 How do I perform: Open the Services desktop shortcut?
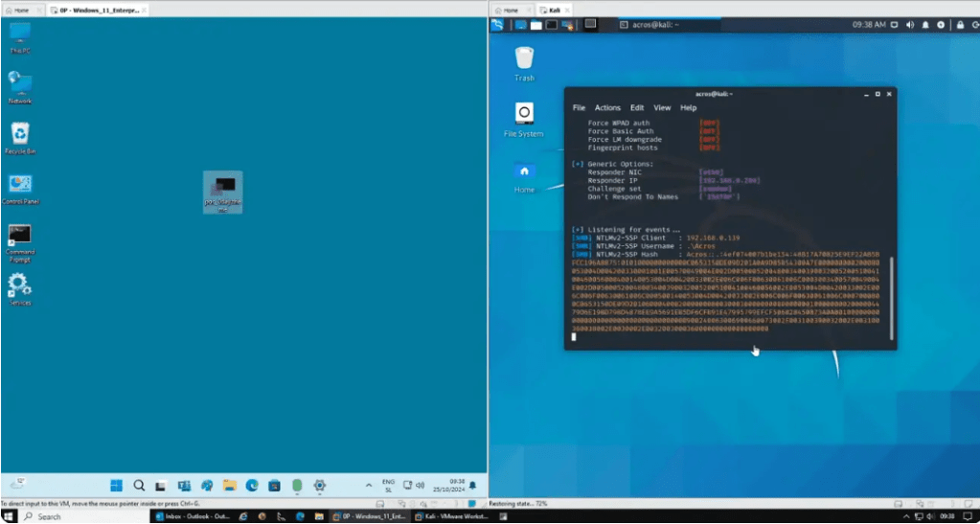point(19,285)
